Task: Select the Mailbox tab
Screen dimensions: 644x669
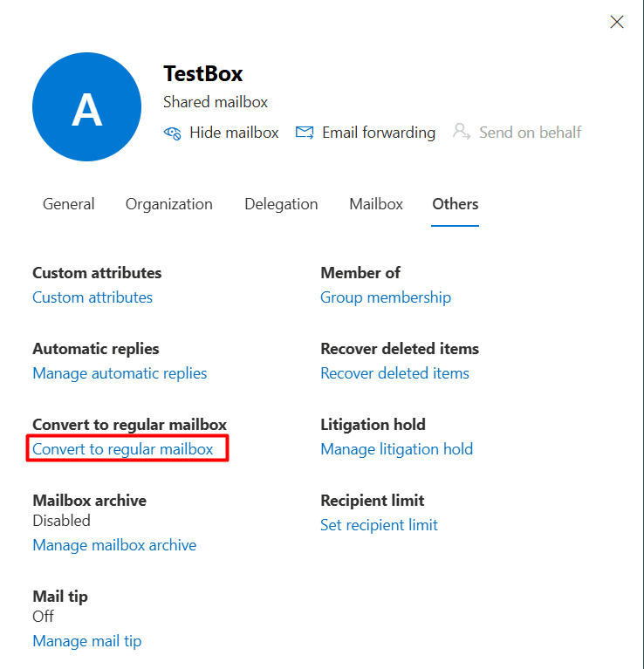Action: (x=376, y=204)
